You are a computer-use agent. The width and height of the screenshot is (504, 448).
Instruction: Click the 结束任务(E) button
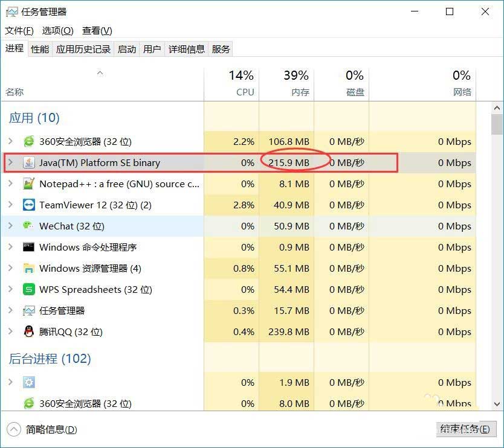[465, 429]
